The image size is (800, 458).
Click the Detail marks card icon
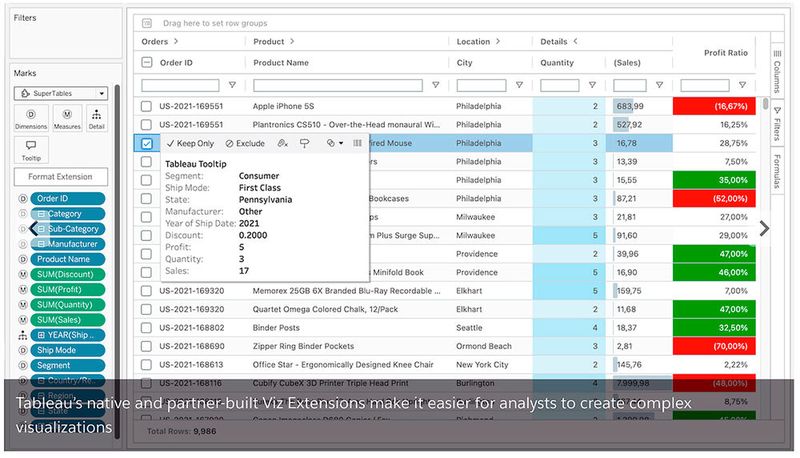[x=96, y=118]
